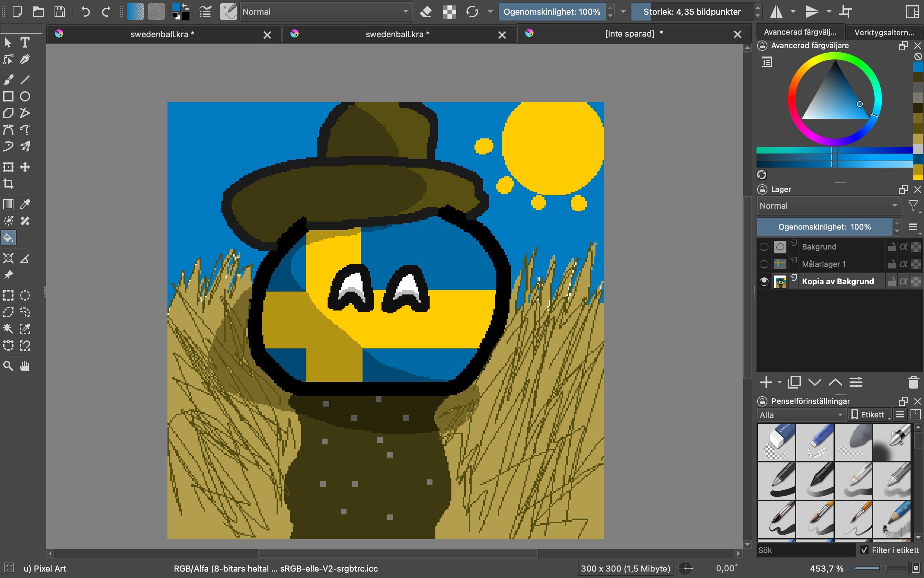Expand the opacity slider options arrow

point(623,12)
